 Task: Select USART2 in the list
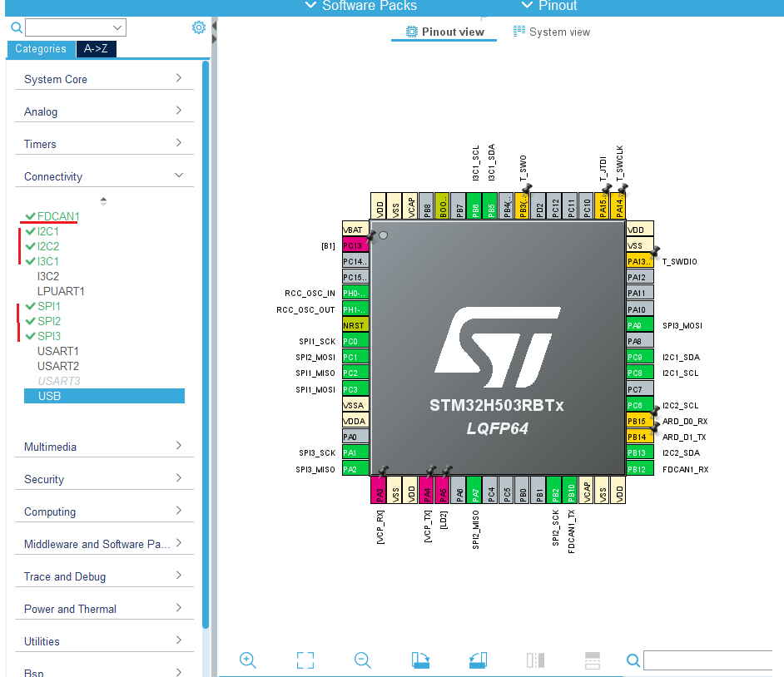click(x=58, y=366)
